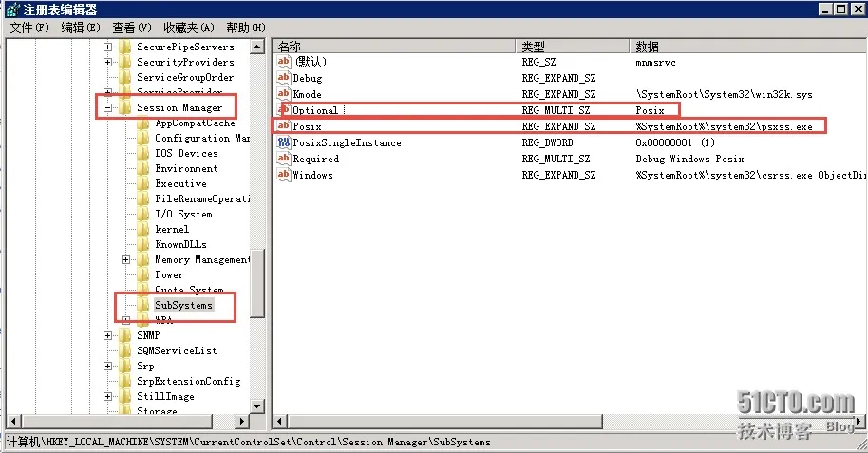The height and width of the screenshot is (453, 868).
Task: Expand the Srp tree node
Action: click(x=108, y=366)
